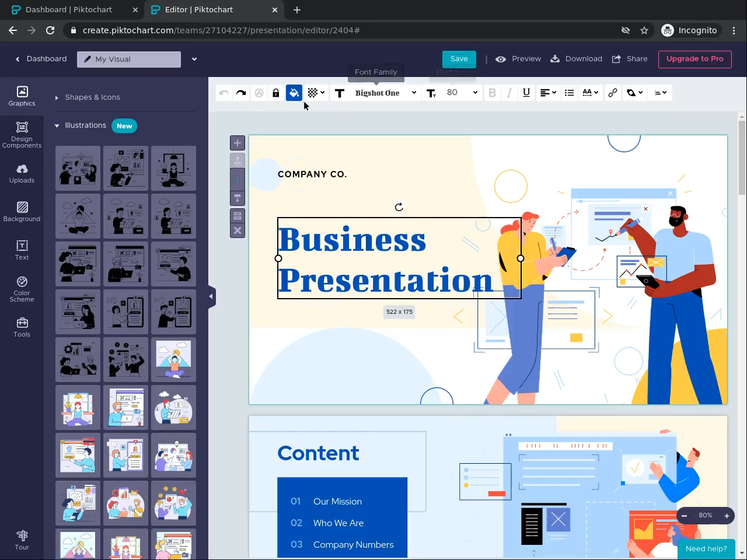The height and width of the screenshot is (560, 747).
Task: Toggle bold formatting
Action: [492, 93]
